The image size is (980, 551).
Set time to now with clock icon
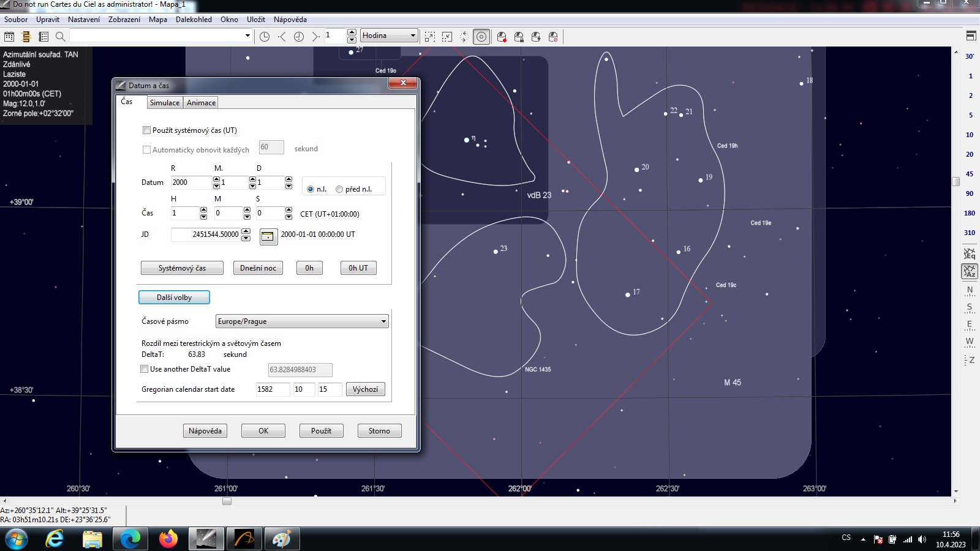pos(265,37)
